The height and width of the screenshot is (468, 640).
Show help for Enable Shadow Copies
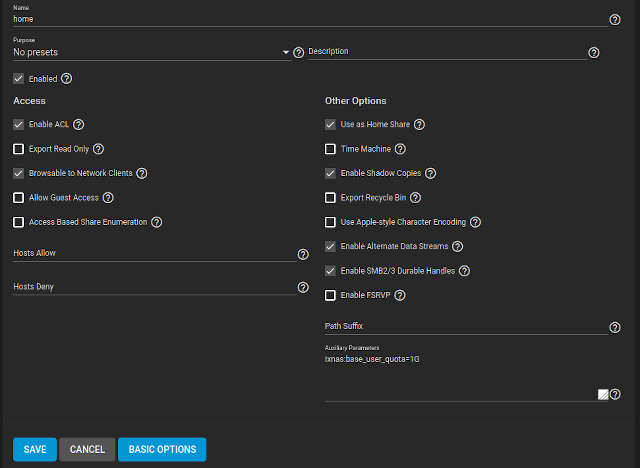431,173
